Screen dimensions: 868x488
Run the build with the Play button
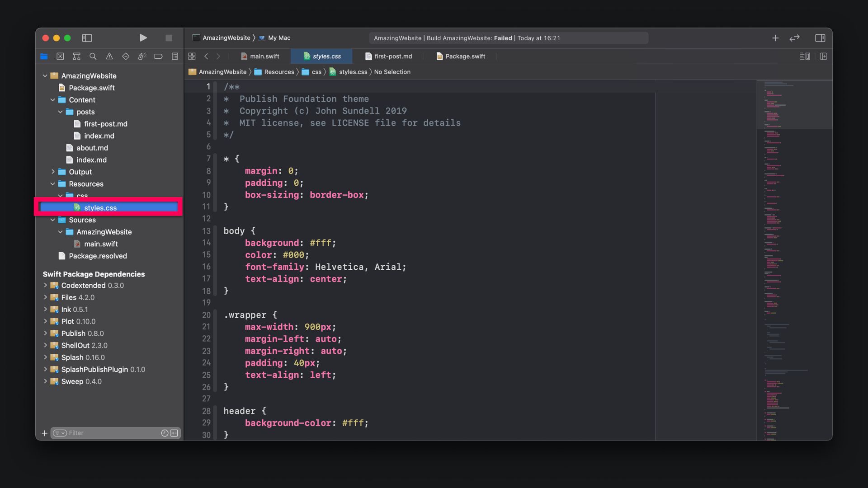click(x=143, y=38)
